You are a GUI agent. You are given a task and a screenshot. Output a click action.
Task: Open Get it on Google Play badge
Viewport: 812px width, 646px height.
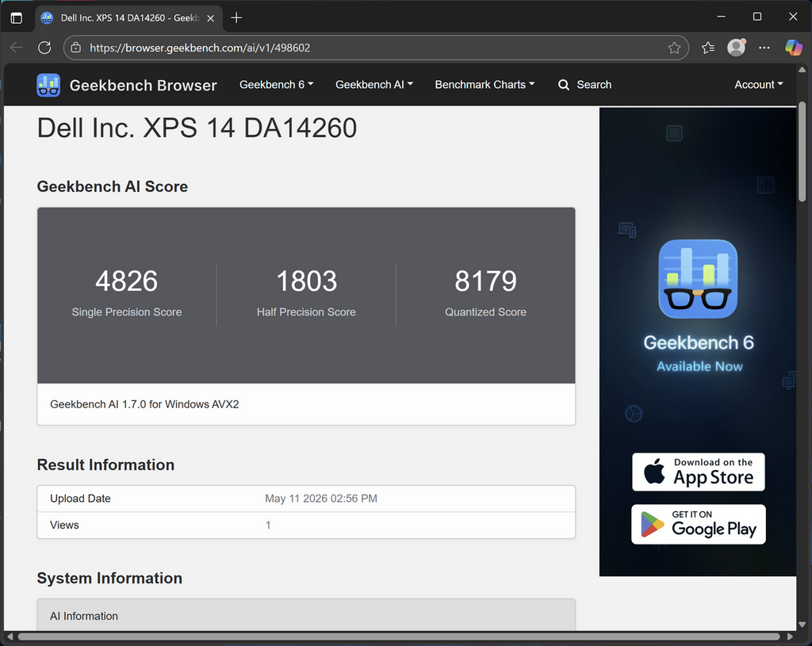pos(698,525)
